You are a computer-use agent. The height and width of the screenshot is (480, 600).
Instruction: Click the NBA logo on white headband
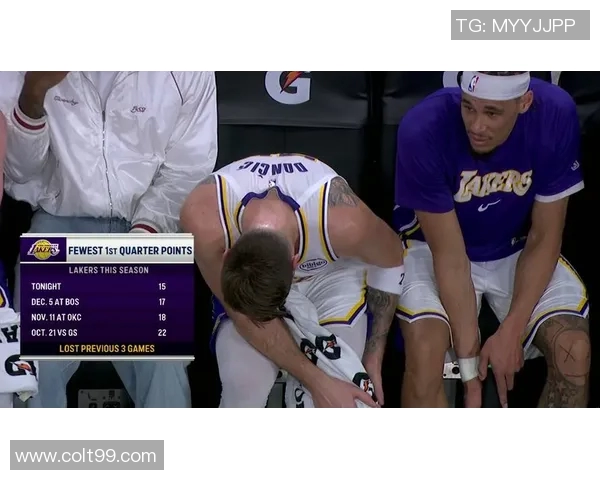[x=473, y=83]
